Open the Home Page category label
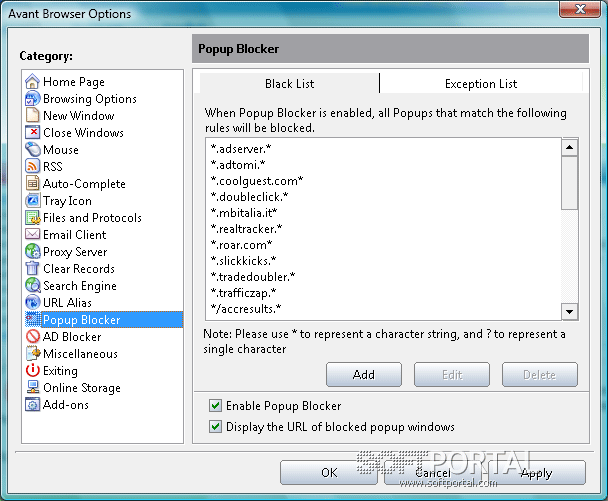This screenshot has width=608, height=501. [74, 82]
